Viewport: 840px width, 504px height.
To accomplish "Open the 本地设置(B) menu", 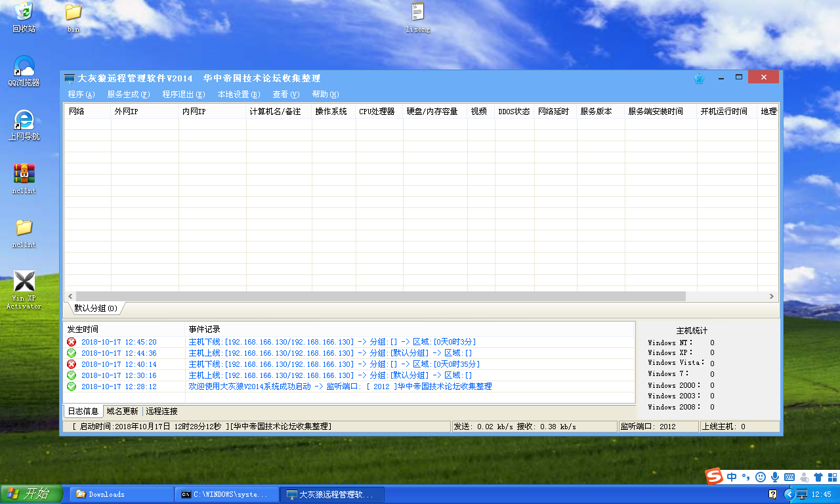I will 239,94.
